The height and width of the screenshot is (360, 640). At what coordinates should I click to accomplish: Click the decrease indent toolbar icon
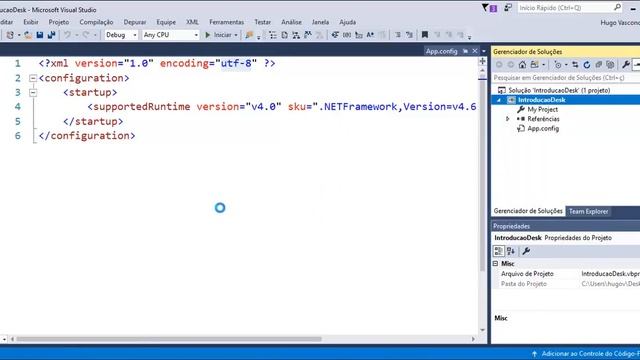coord(398,35)
